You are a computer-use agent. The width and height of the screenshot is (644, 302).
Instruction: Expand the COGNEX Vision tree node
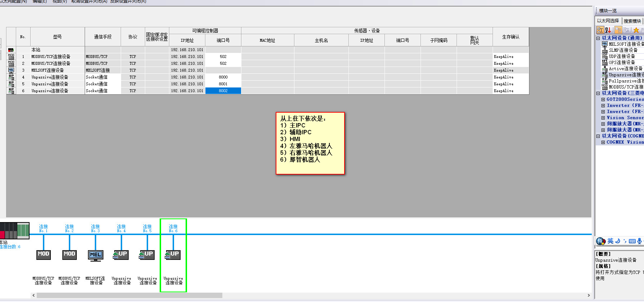[603, 142]
